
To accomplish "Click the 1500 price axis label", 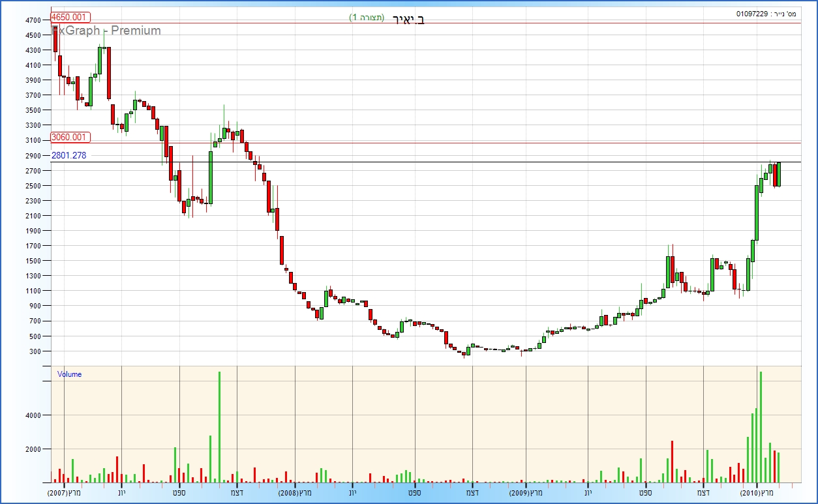I will [33, 261].
